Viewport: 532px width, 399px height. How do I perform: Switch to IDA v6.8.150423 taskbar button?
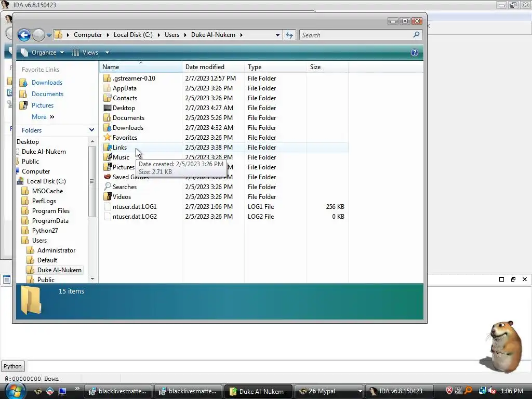(400, 391)
